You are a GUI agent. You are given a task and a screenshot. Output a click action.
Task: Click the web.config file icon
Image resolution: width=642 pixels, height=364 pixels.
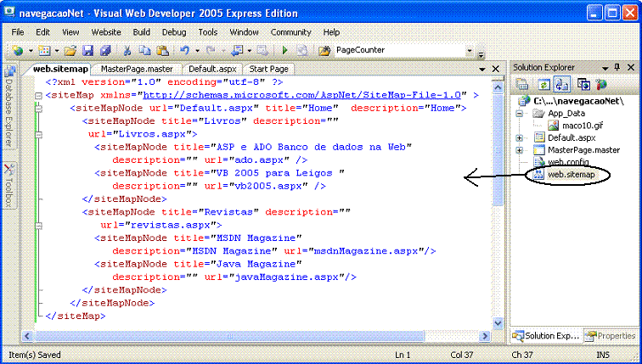[539, 162]
